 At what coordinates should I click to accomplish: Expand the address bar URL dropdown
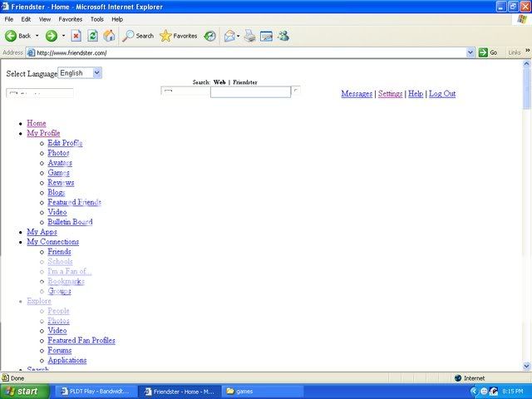(x=470, y=52)
